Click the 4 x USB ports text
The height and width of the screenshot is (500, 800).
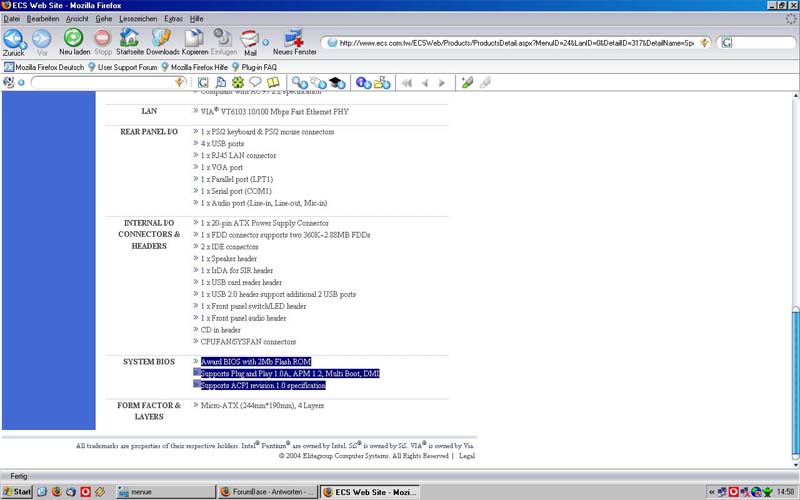click(x=222, y=144)
